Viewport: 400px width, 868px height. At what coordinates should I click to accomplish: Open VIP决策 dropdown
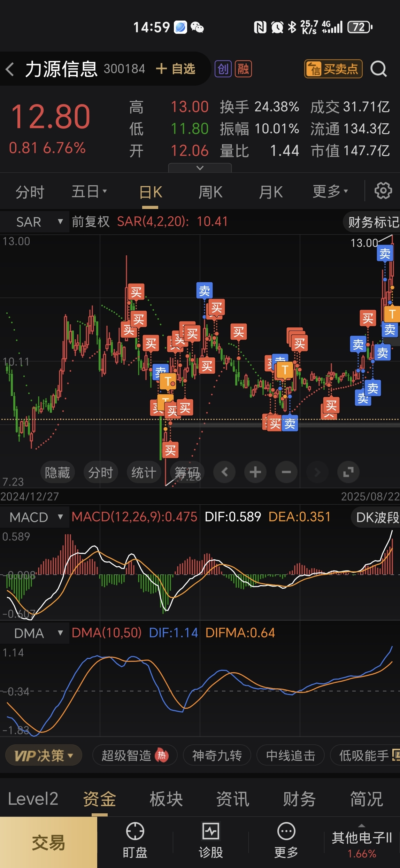tap(44, 755)
